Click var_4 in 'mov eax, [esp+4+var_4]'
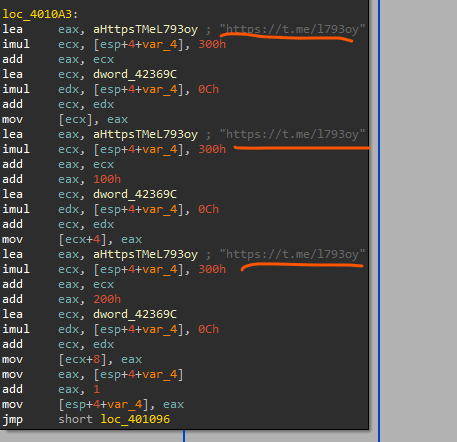 coord(159,374)
